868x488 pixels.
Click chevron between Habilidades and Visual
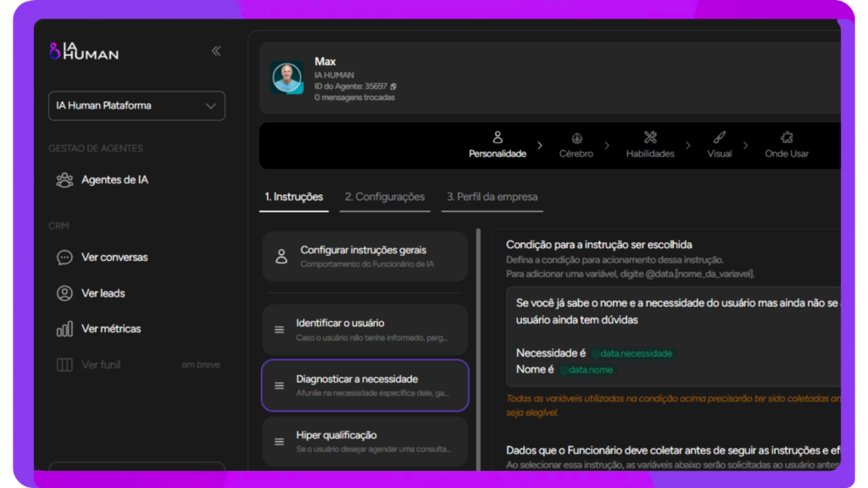coord(688,146)
